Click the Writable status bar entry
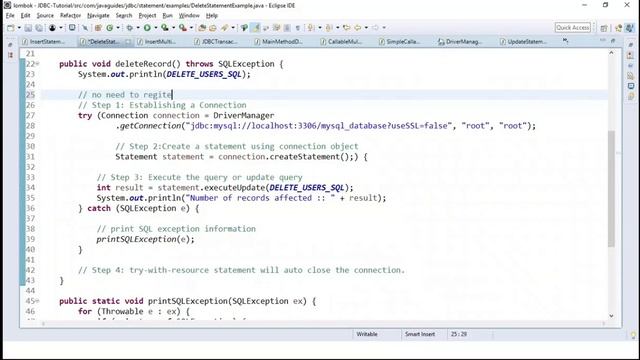This screenshot has height=360, width=640. (367, 334)
